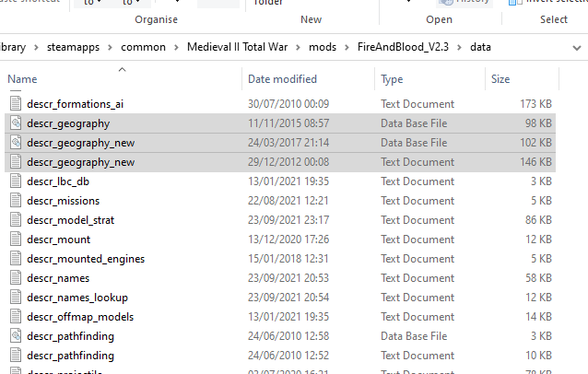The height and width of the screenshot is (374, 588).
Task: Click the icon of descr_geography_new Data Base File
Action: 16,143
